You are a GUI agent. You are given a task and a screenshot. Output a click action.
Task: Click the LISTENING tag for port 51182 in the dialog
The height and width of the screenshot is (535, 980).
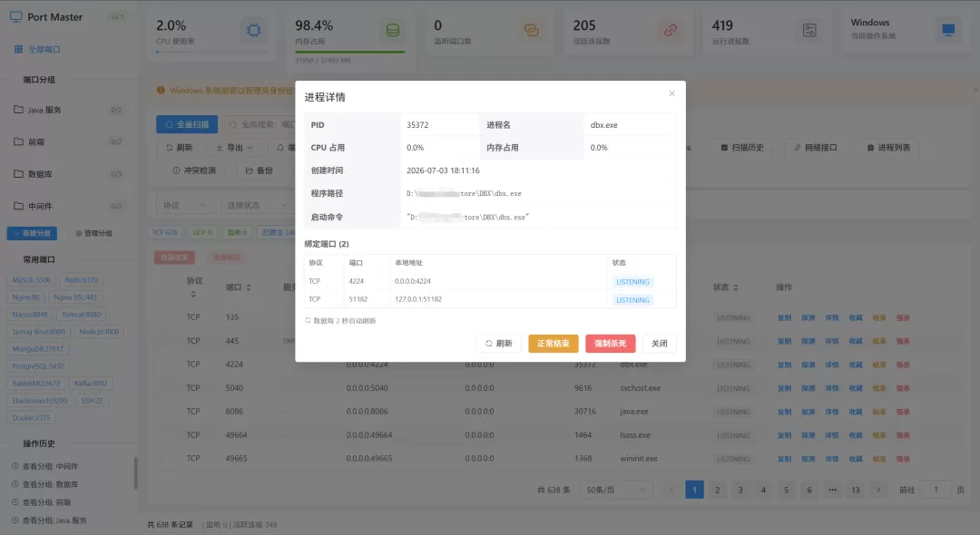pyautogui.click(x=632, y=300)
